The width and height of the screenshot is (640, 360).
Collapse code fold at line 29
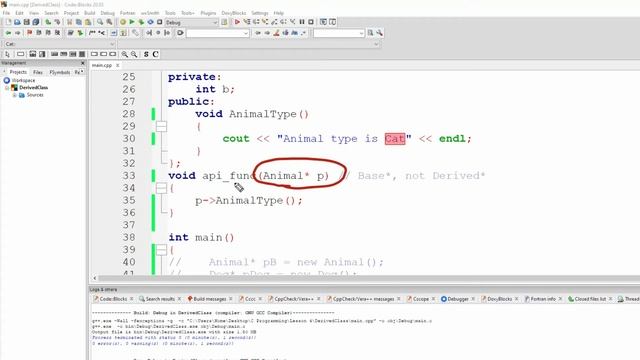pos(161,127)
